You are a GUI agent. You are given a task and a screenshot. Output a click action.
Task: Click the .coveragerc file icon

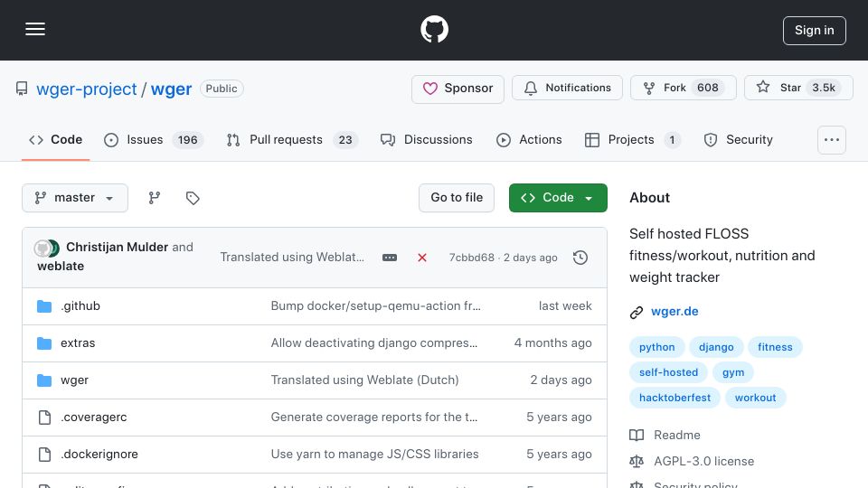coord(44,418)
